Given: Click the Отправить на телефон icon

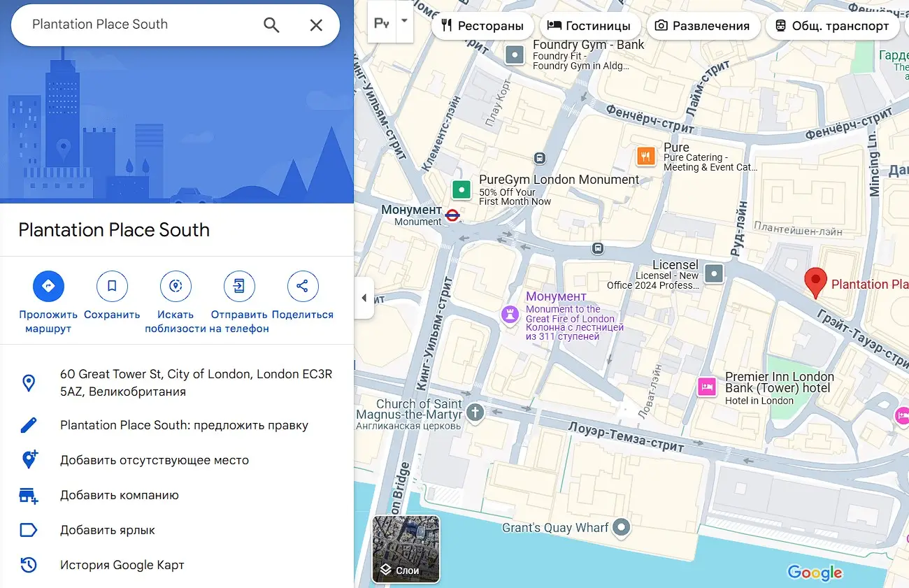Looking at the screenshot, I should tap(239, 286).
